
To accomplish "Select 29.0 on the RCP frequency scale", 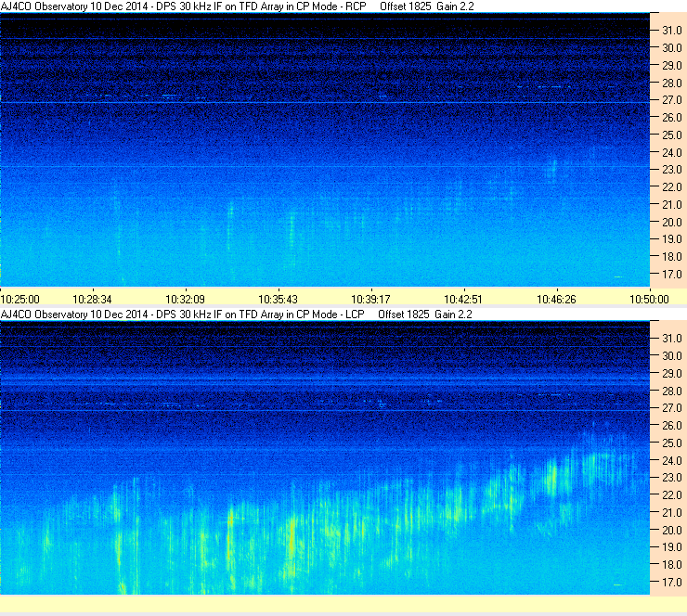I will pos(671,65).
